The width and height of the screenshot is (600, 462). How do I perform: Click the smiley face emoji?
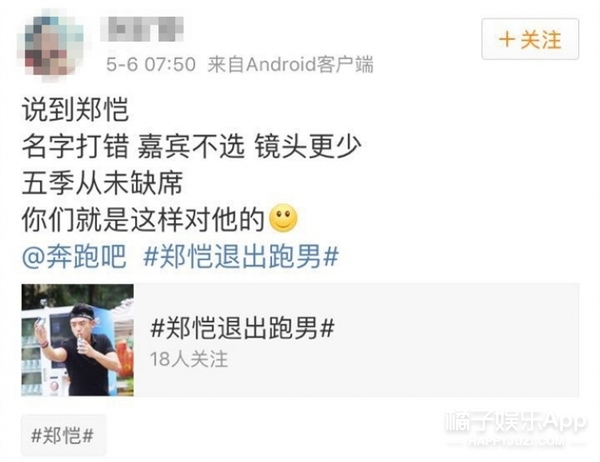[284, 219]
